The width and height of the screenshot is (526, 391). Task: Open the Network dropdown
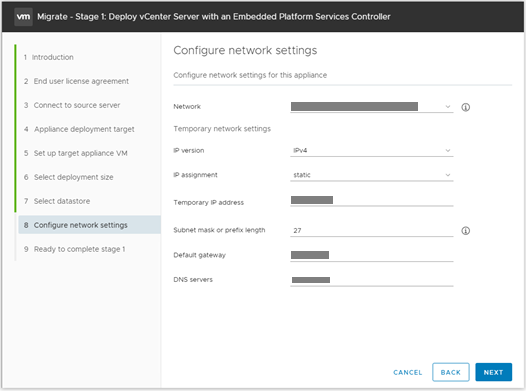pos(372,107)
